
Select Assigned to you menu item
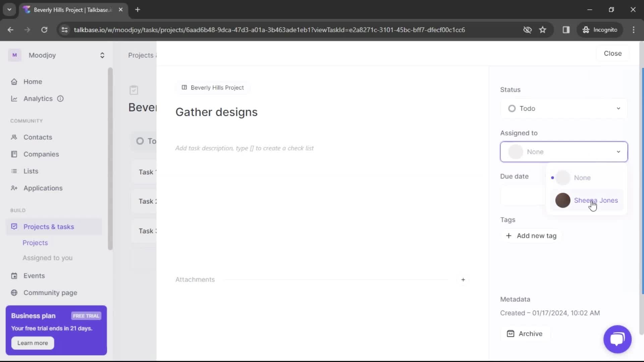pyautogui.click(x=47, y=258)
